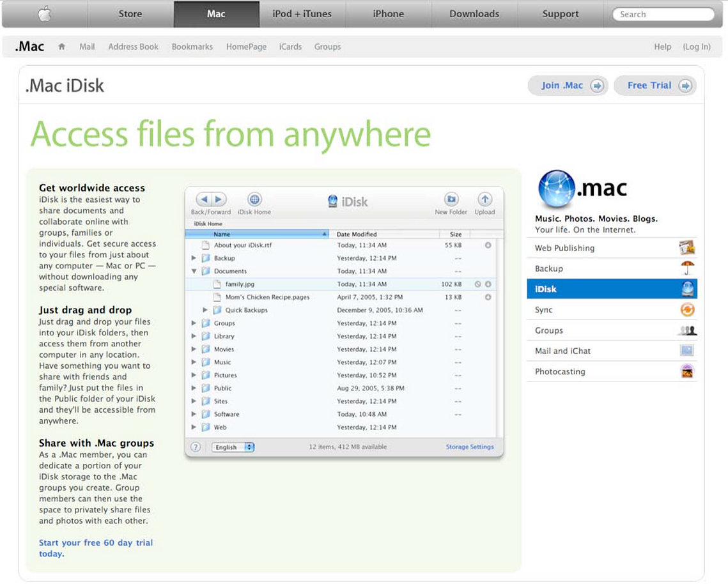Expand the Software folder
Image resolution: width=728 pixels, height=584 pixels.
coord(194,413)
